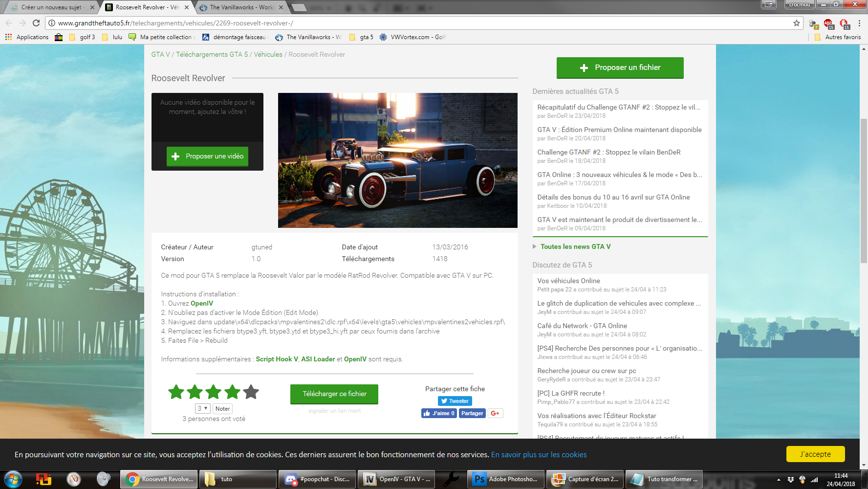Open 'Ma petite collection' bookmark
868x489 pixels.
162,37
